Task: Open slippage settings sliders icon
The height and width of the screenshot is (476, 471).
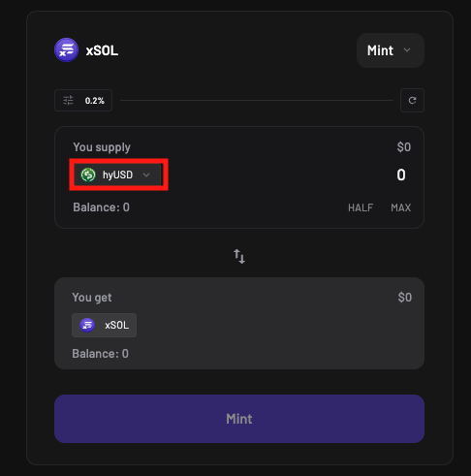Action: (68, 101)
